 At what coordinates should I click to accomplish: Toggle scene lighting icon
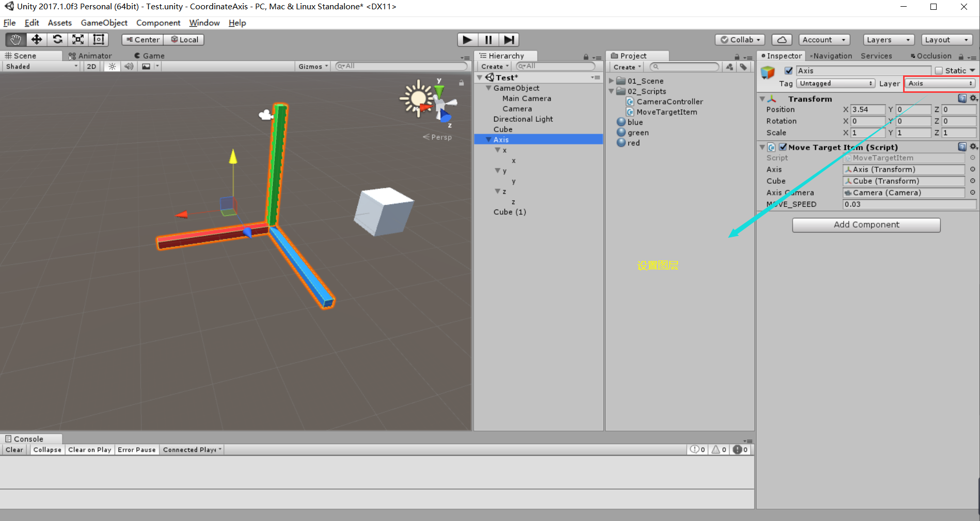point(112,67)
